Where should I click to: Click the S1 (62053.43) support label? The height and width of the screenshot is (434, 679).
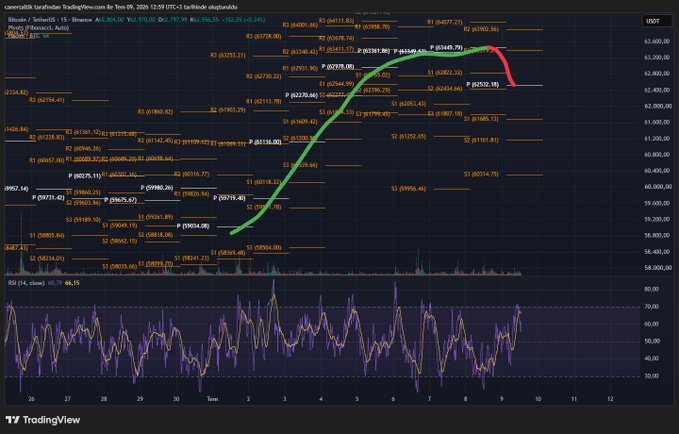coord(409,104)
